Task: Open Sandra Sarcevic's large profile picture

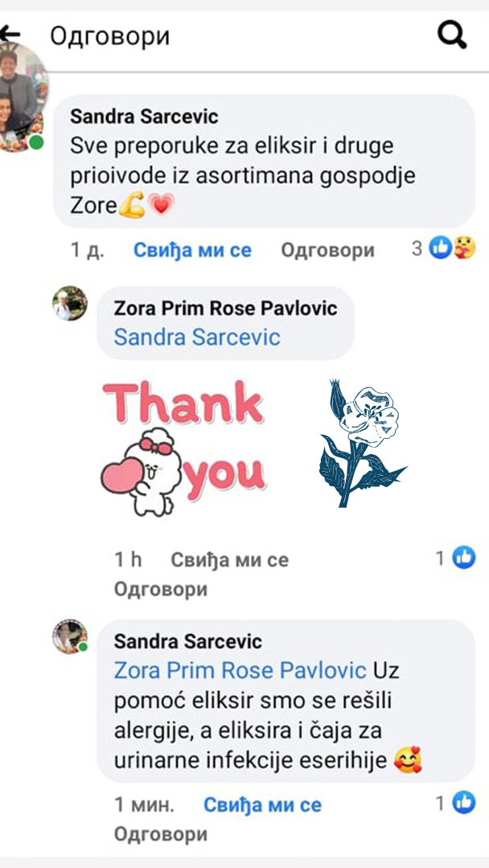Action: coord(23,97)
